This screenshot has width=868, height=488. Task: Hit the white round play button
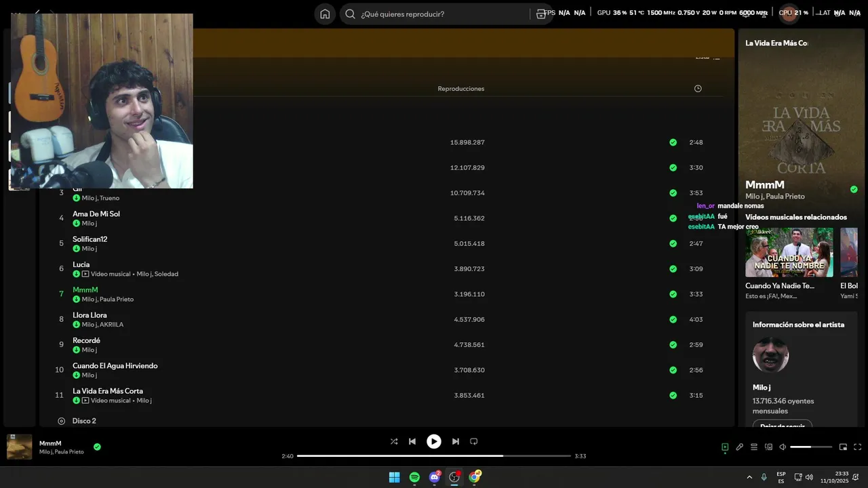[434, 441]
